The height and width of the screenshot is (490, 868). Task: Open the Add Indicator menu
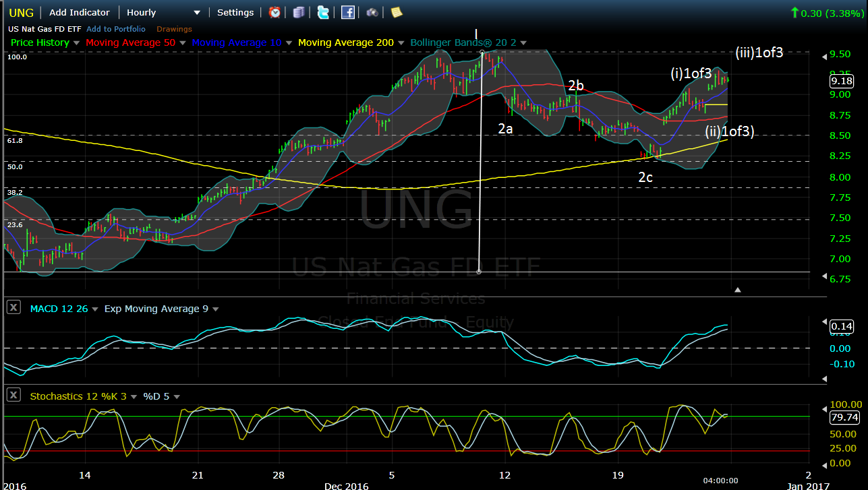point(79,12)
